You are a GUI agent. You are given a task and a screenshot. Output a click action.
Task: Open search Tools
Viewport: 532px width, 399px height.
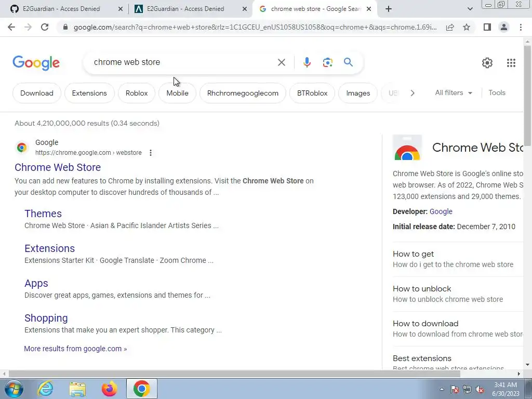click(x=497, y=92)
